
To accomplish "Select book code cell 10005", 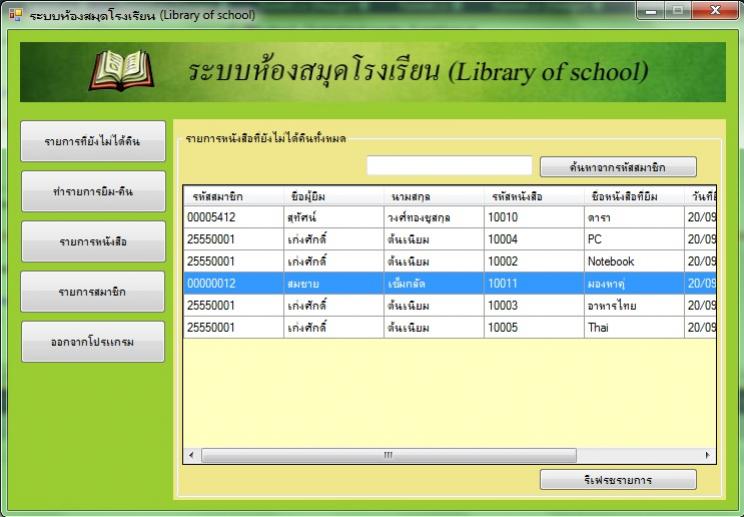I will [x=534, y=327].
